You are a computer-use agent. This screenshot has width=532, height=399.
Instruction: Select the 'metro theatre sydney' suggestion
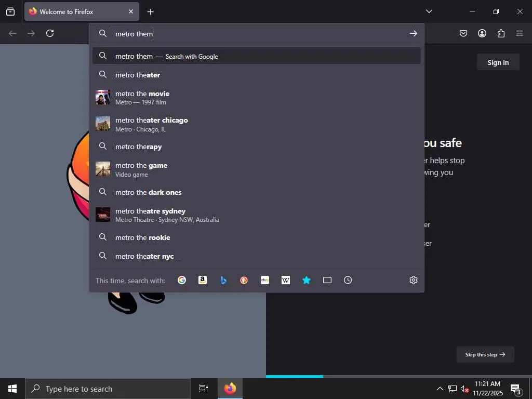click(257, 215)
